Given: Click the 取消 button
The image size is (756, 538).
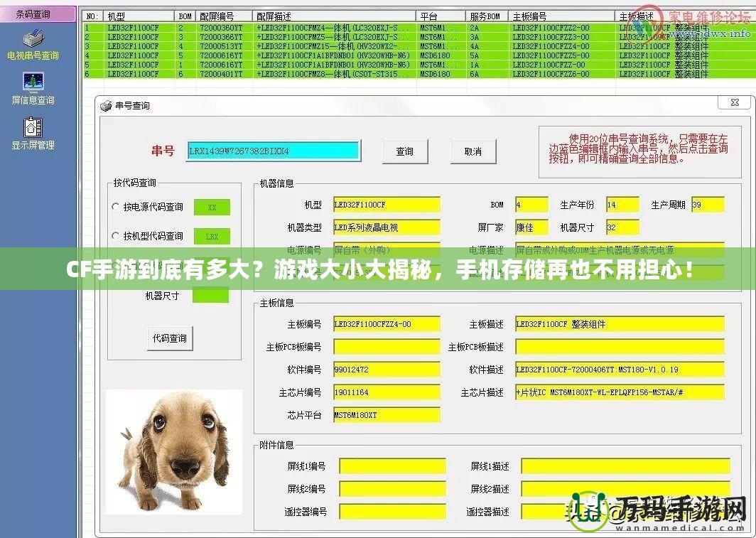Looking at the screenshot, I should (473, 151).
